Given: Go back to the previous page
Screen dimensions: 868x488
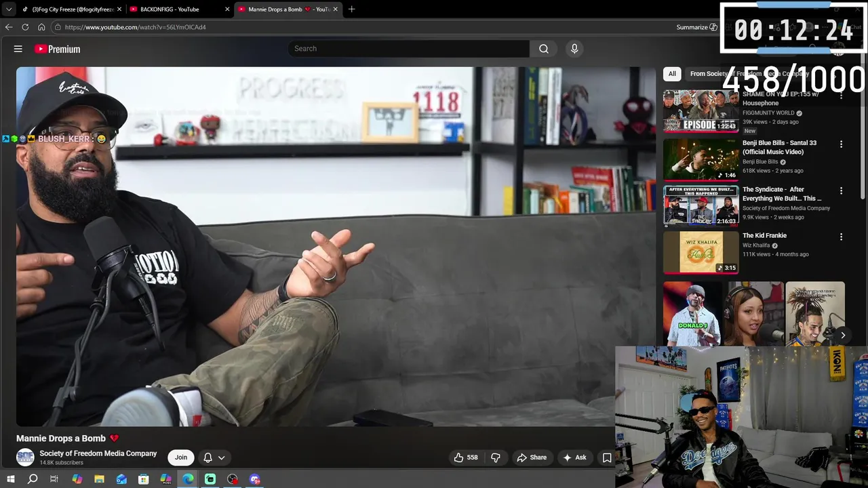Looking at the screenshot, I should pyautogui.click(x=9, y=27).
